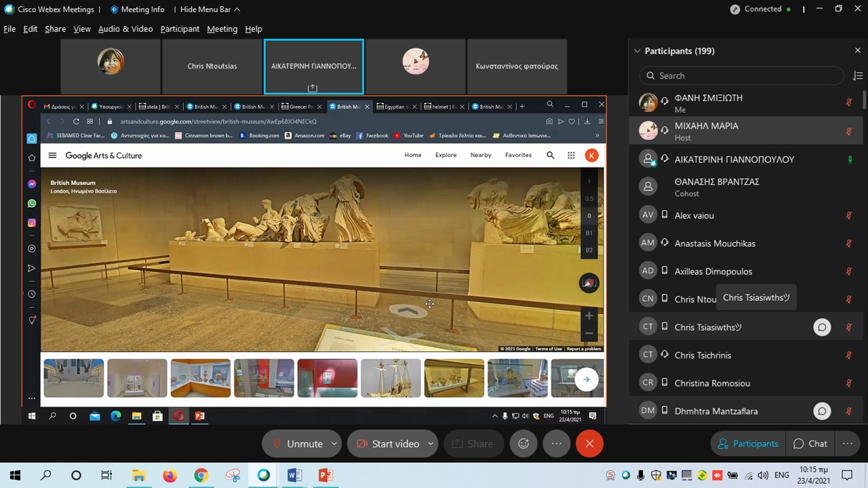
Task: Open the Participant menu
Action: [x=180, y=29]
